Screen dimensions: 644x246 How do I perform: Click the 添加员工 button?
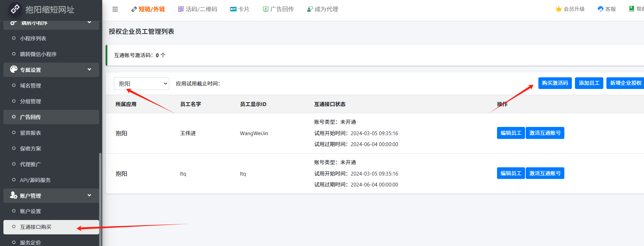(589, 83)
